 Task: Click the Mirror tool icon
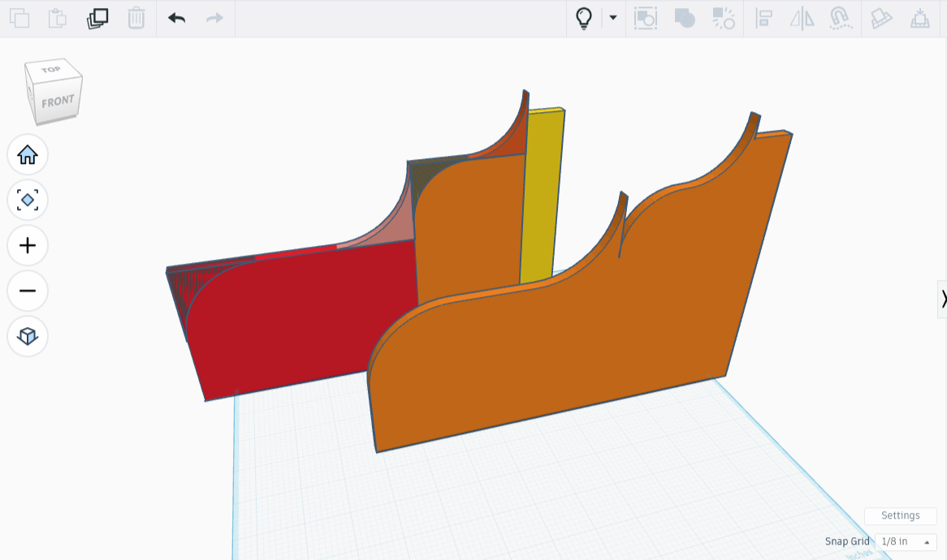[x=802, y=18]
